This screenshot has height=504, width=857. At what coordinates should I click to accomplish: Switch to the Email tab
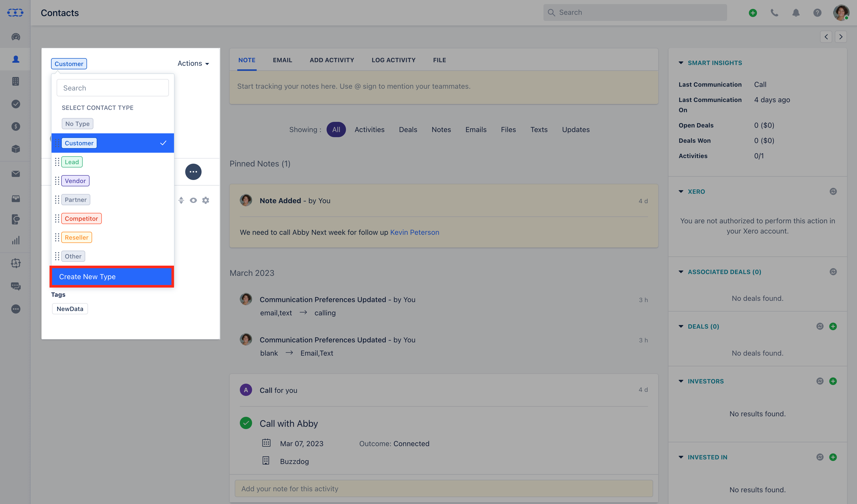coord(282,60)
